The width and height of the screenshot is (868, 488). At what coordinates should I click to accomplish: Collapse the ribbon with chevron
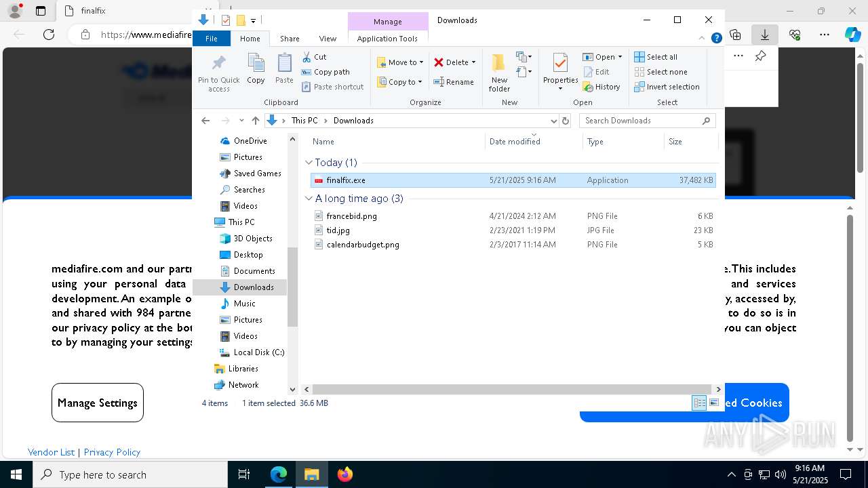[703, 39]
